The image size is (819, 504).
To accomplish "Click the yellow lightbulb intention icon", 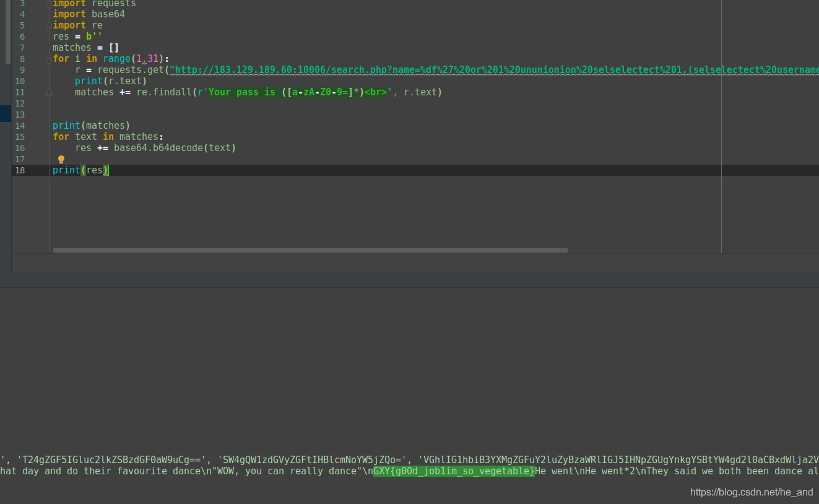I will click(61, 159).
